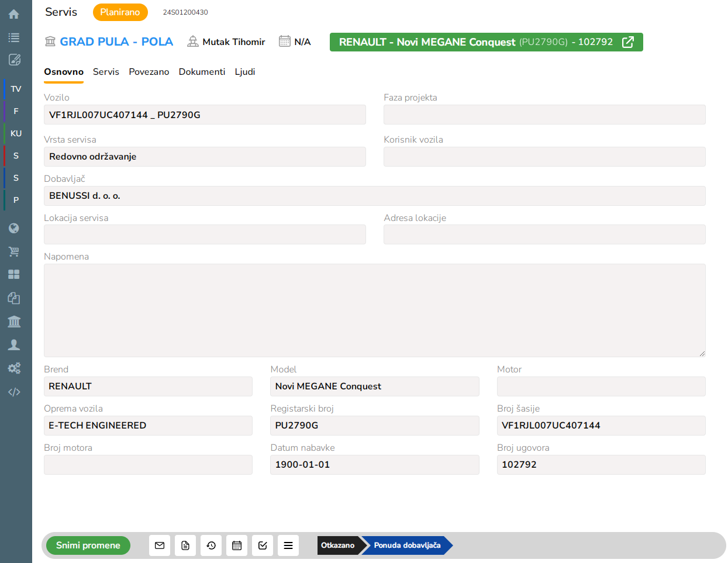Screen dimensions: 728x563
Task: Open the GRAD PULA - POLA client link
Action: [x=116, y=42]
